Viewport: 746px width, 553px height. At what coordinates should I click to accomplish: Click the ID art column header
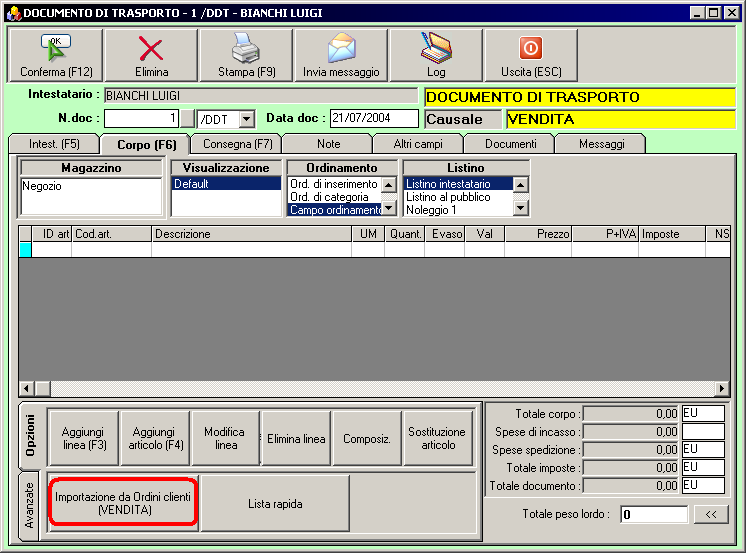pos(52,234)
